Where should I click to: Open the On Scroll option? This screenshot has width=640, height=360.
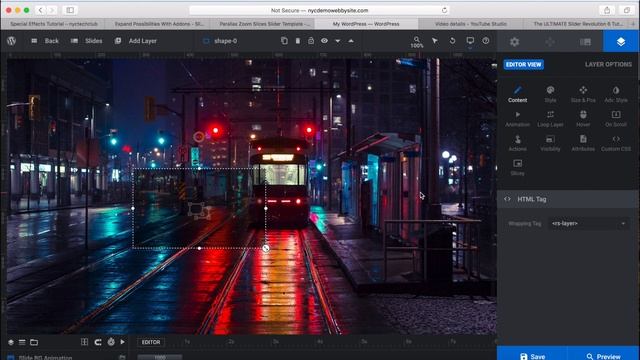tap(616, 119)
